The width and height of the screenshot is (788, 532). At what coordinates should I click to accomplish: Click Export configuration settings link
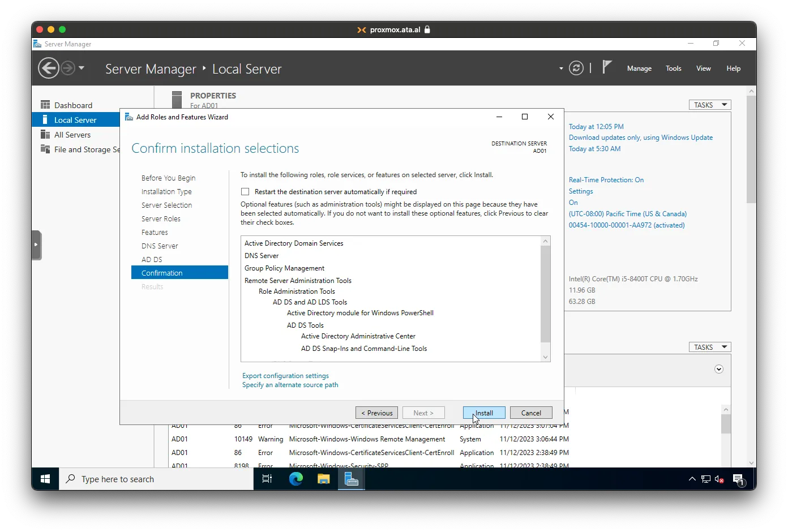[x=285, y=376]
